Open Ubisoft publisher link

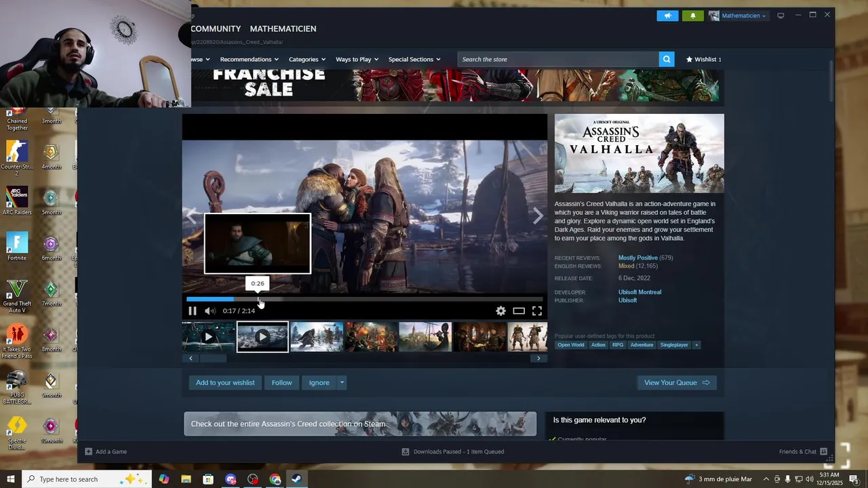[x=627, y=300]
